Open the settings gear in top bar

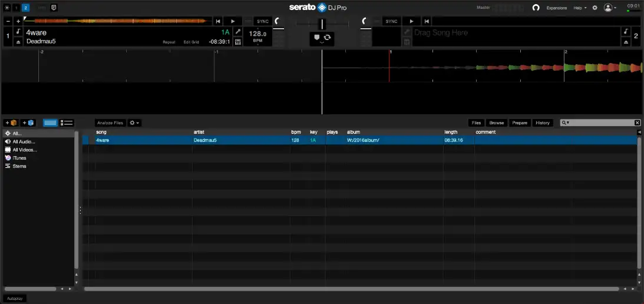point(595,8)
